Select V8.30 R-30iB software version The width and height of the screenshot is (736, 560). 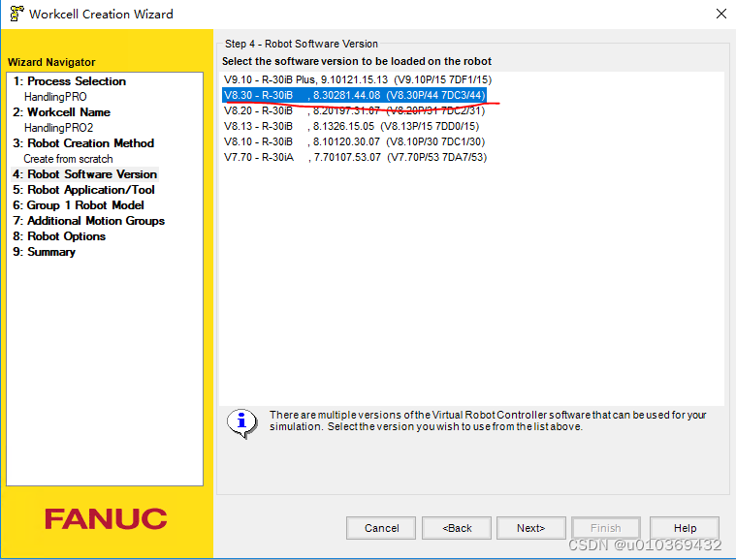354,95
